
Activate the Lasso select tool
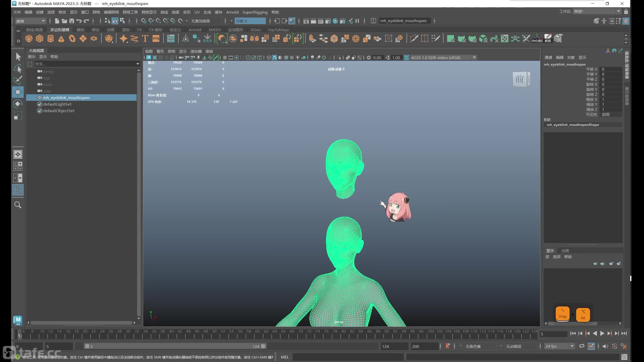pos(18,68)
